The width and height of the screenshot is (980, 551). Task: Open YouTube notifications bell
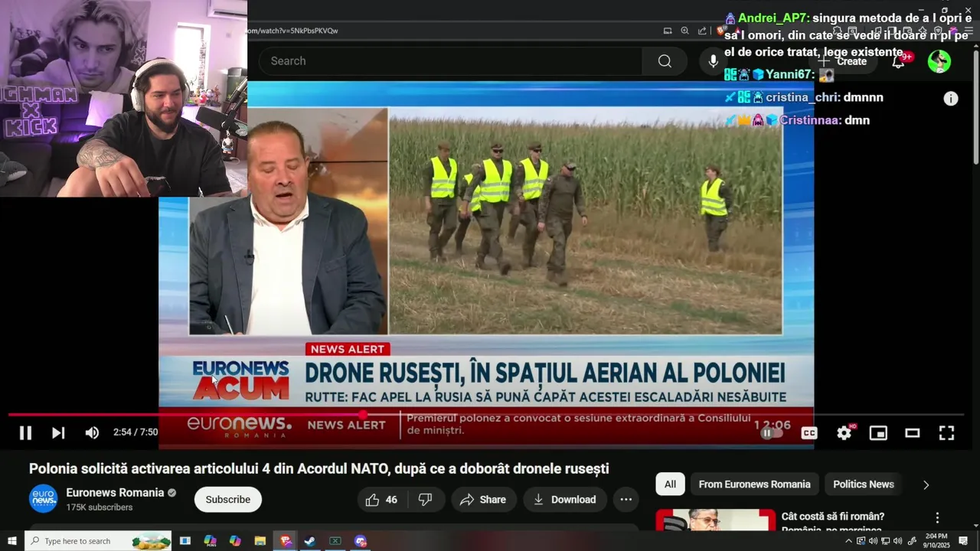pyautogui.click(x=898, y=61)
